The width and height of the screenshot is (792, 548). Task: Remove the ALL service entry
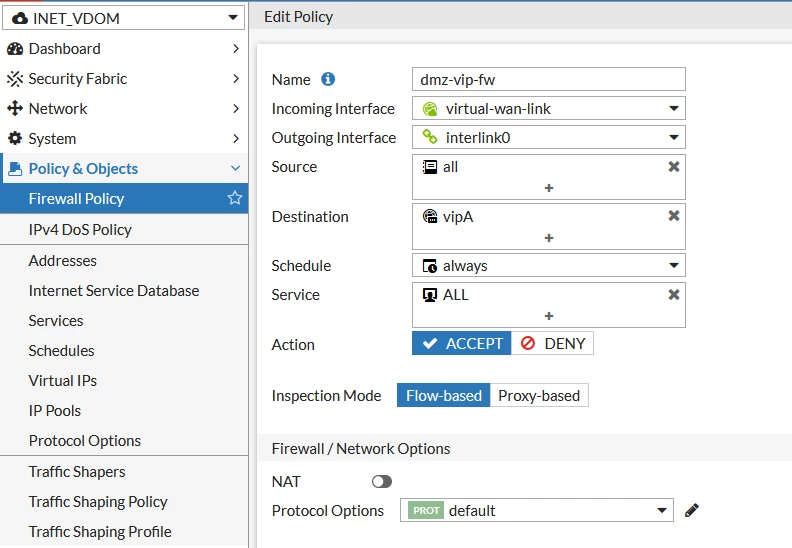pyautogui.click(x=674, y=295)
